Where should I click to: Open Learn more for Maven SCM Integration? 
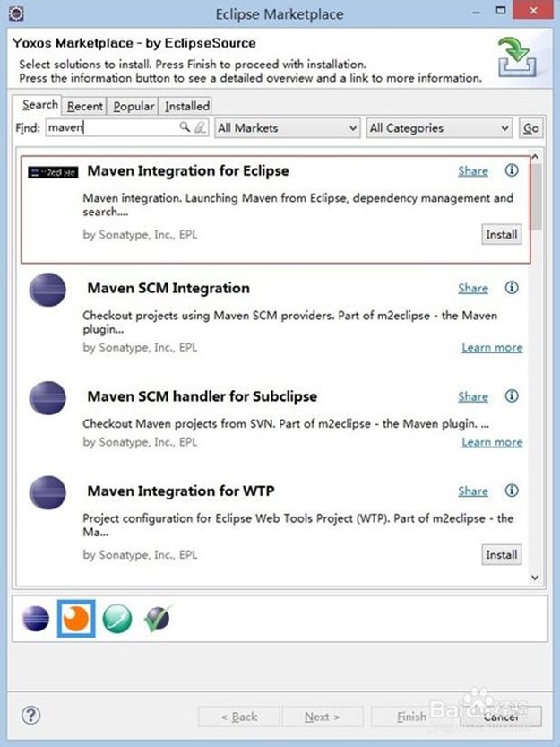click(x=492, y=347)
